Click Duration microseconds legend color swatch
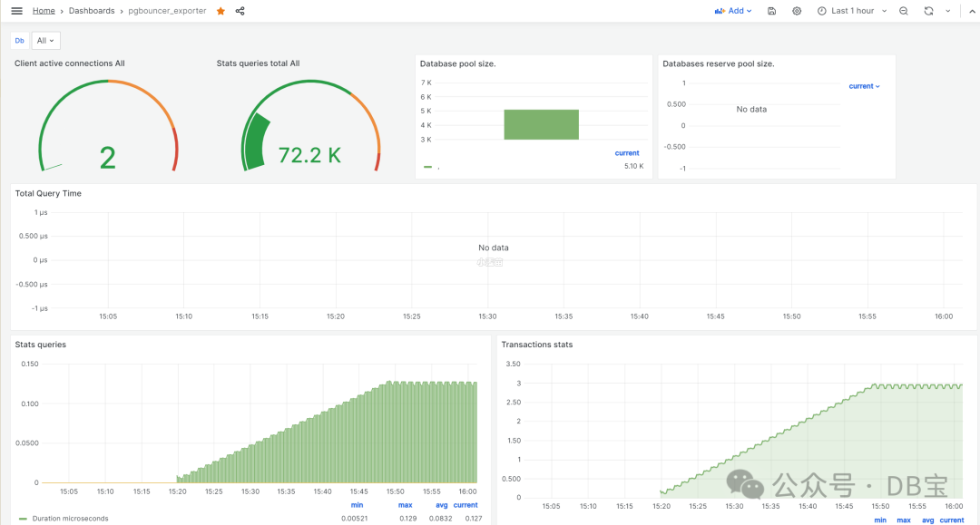 [23, 518]
